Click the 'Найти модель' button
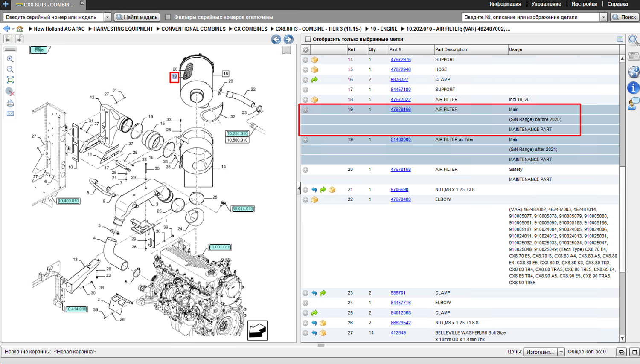The width and height of the screenshot is (640, 364). coord(137,17)
